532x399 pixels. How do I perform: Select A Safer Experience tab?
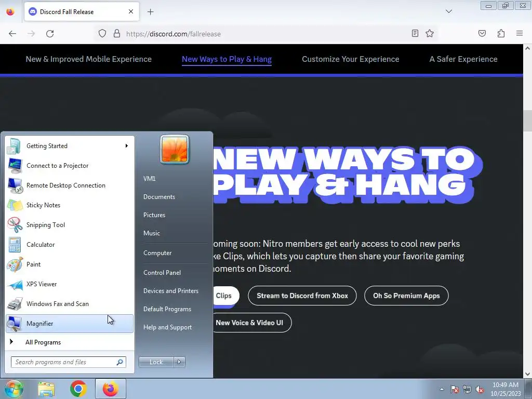point(463,59)
